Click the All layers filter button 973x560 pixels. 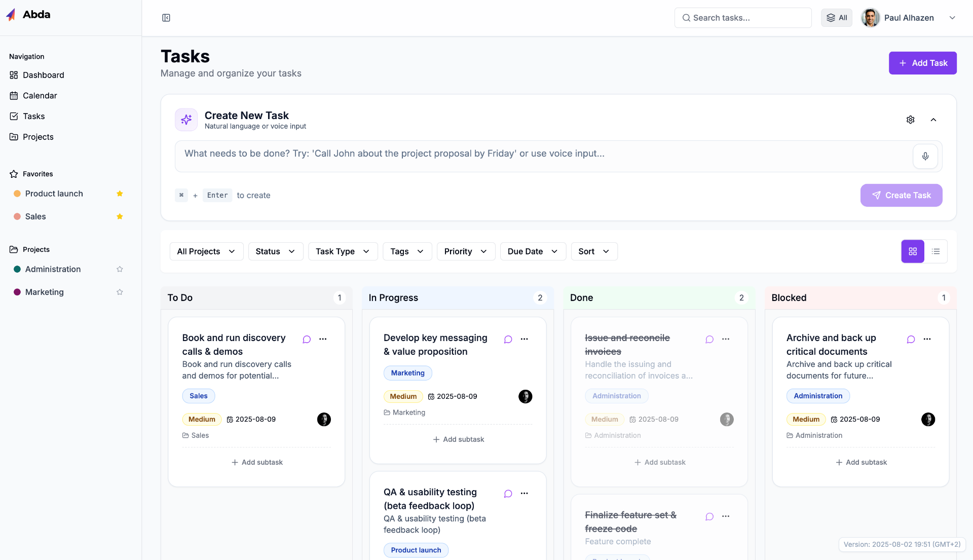point(837,18)
